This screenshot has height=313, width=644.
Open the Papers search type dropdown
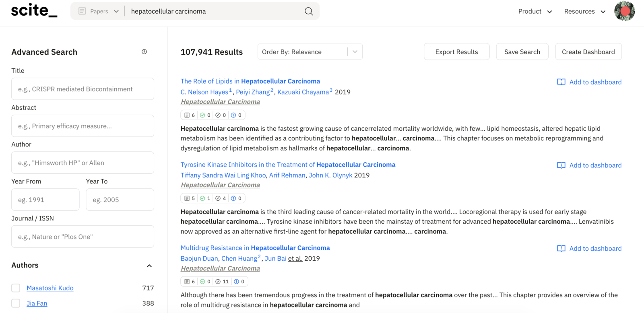(x=99, y=11)
